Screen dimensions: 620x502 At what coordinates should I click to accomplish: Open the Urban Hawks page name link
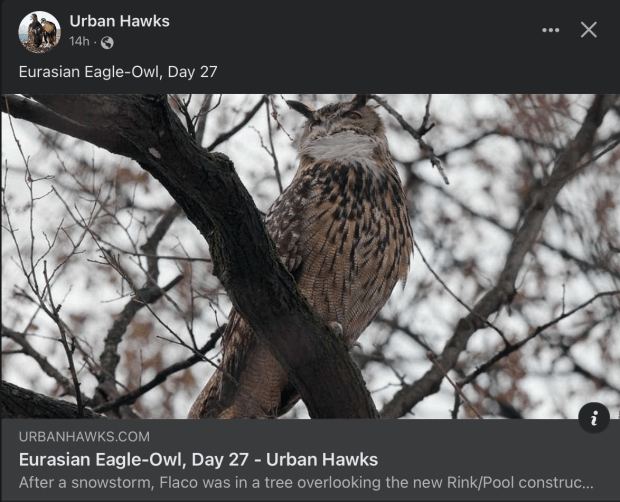point(119,21)
